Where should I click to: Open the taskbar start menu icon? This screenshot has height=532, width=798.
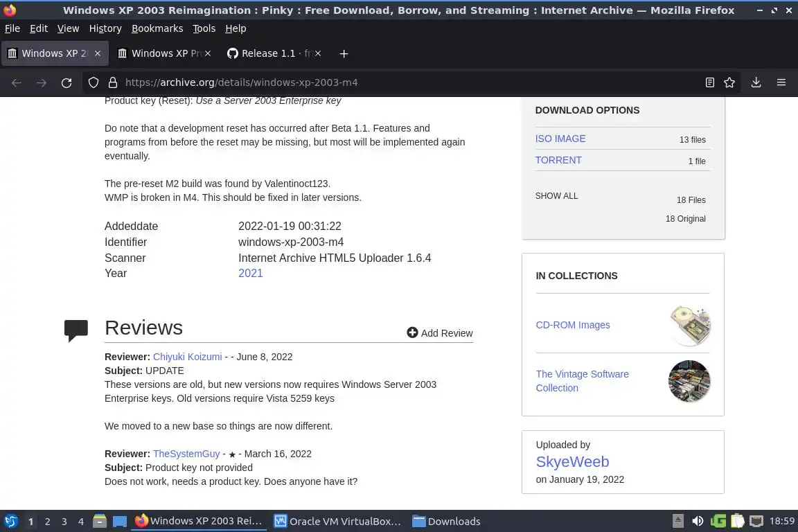click(x=10, y=521)
